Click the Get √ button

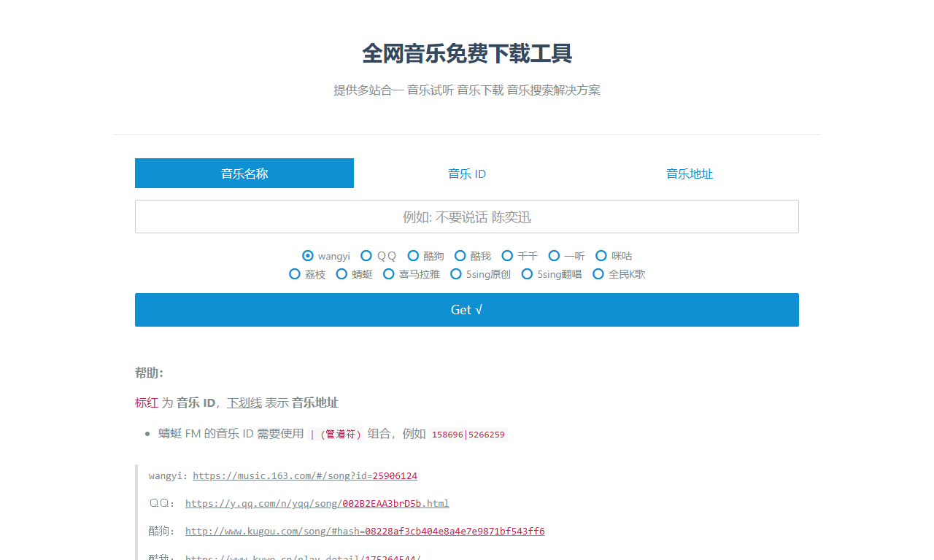point(467,310)
